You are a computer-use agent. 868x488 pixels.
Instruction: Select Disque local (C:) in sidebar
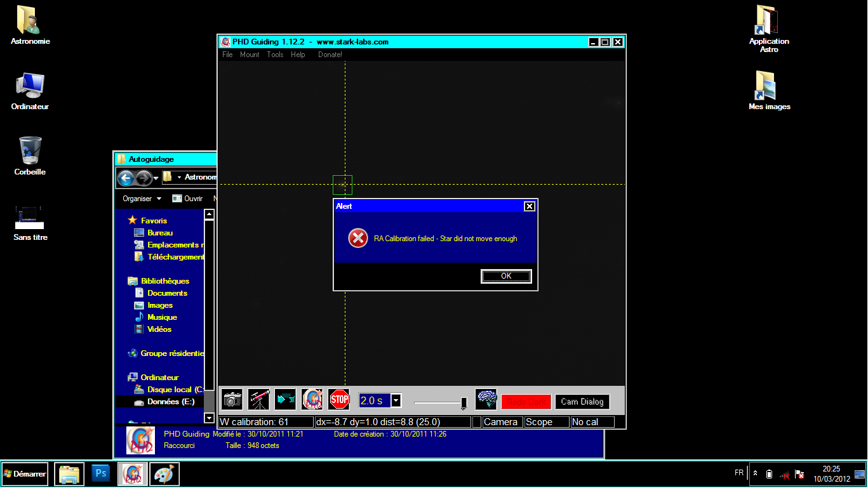coord(169,390)
